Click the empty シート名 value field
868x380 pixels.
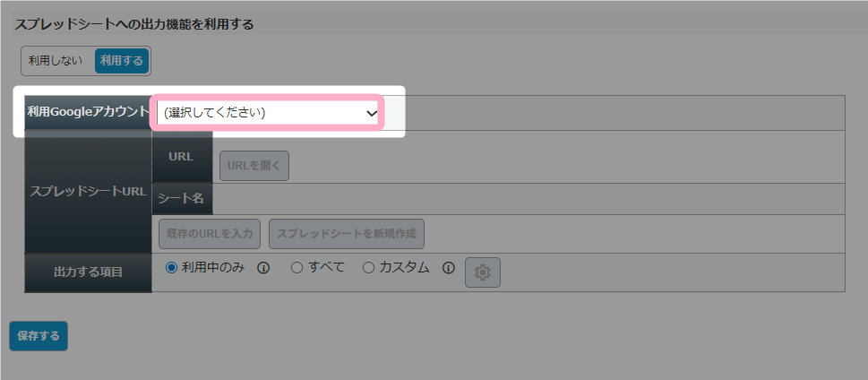point(529,199)
